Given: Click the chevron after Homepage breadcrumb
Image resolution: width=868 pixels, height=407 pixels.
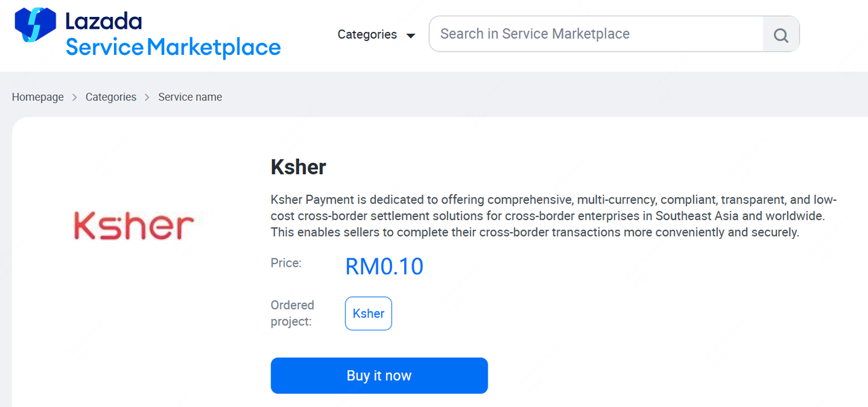Looking at the screenshot, I should pos(75,98).
